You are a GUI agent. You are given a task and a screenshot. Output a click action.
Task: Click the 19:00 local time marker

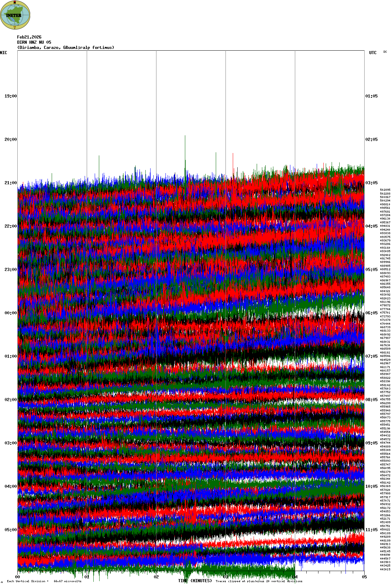coord(10,96)
